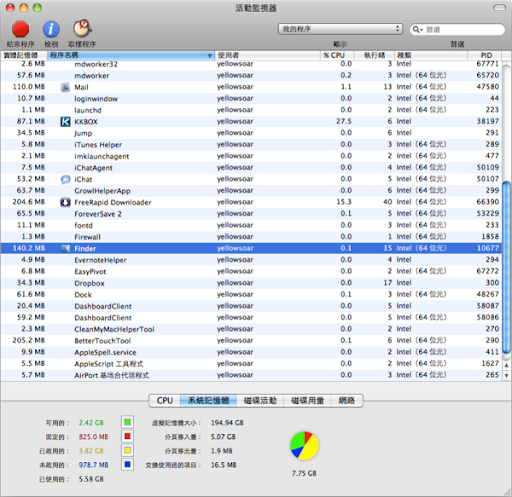The height and width of the screenshot is (497, 512).
Task: Click the 194.94 GB virtual memory value
Action: pyautogui.click(x=227, y=423)
